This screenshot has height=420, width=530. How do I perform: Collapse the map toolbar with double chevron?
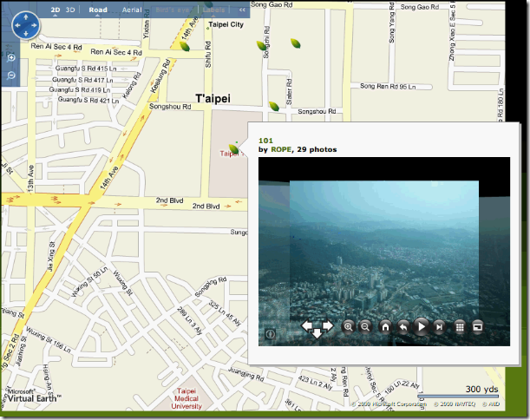[x=242, y=10]
